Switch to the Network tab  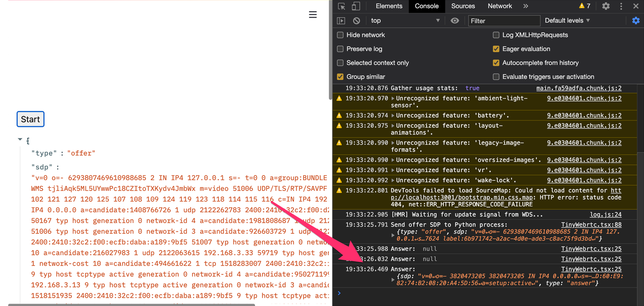[x=500, y=6]
